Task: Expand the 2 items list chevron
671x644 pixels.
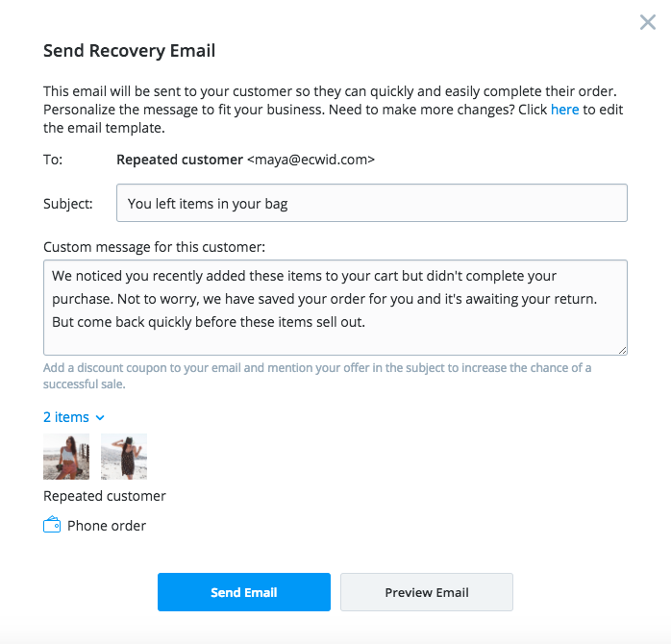Action: (100, 417)
